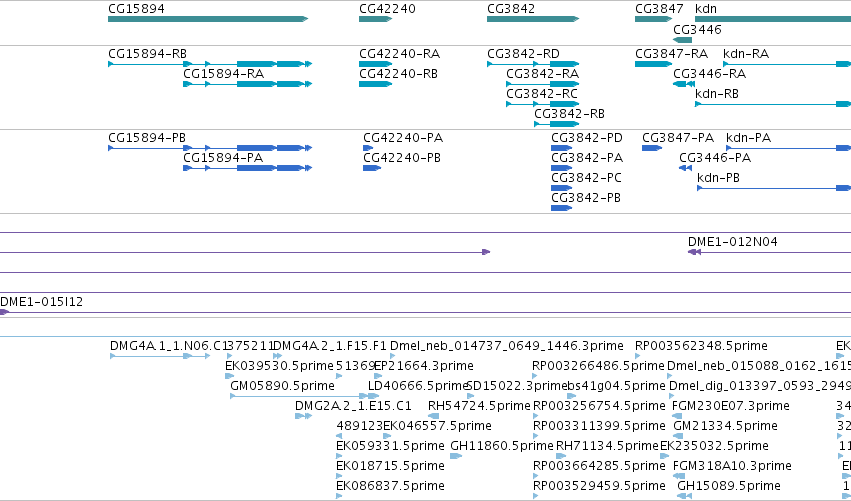Screen dimensions: 851x501
Task: Select the CG3446-PA protein label
Action: 715,158
